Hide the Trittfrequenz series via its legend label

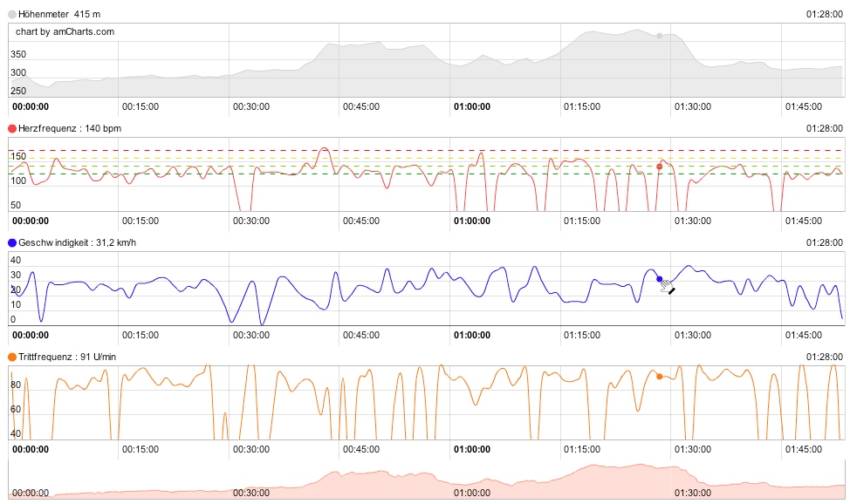coord(44,357)
